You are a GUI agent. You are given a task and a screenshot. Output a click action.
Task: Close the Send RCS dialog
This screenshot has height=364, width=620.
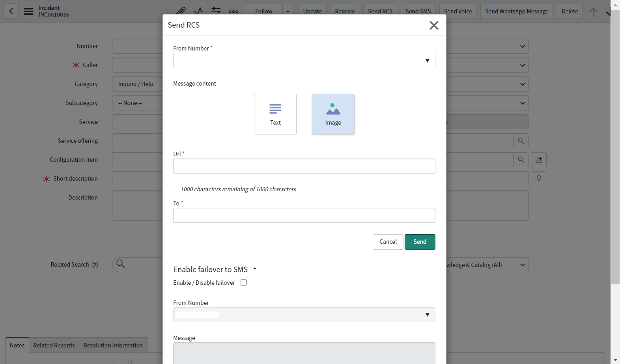(434, 25)
